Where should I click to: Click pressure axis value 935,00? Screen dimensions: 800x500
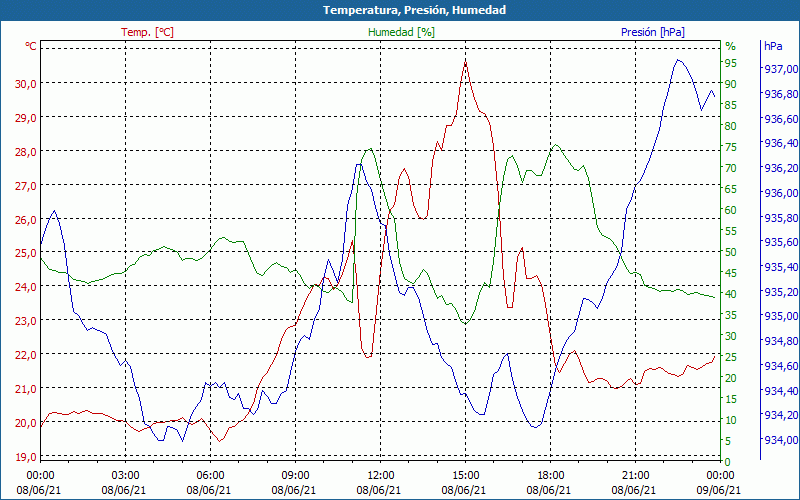(780, 316)
